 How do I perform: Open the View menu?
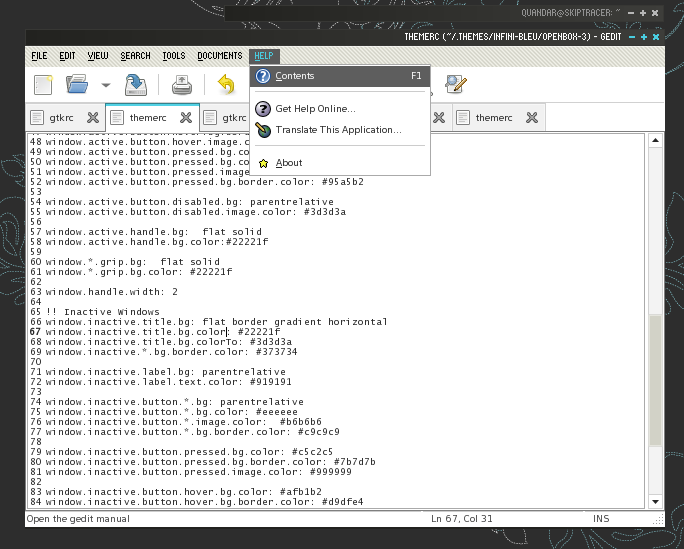(98, 56)
